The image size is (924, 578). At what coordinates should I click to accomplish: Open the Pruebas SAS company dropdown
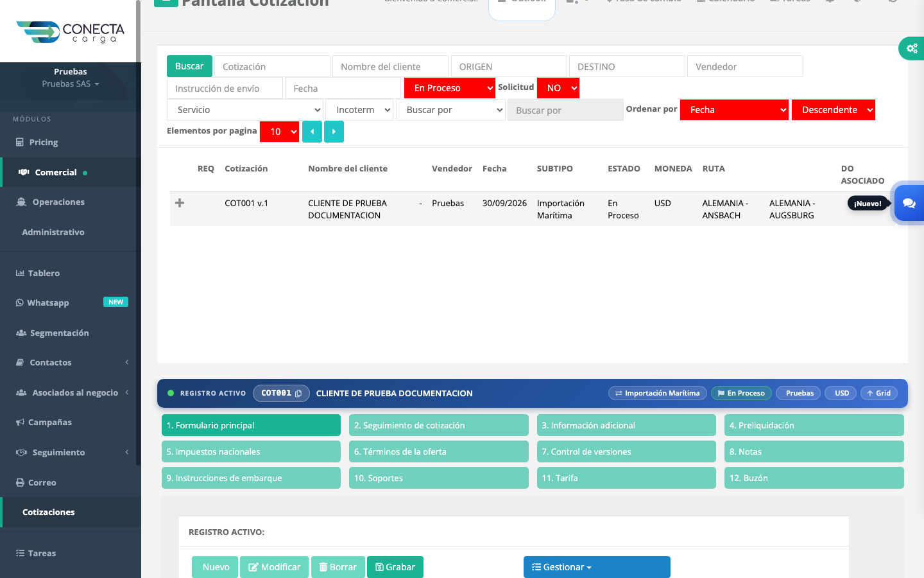71,84
